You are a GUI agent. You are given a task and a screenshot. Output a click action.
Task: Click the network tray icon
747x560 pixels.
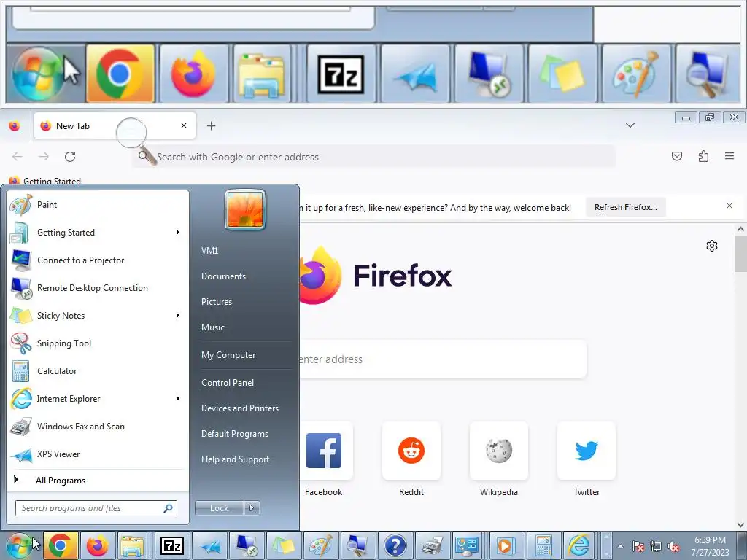(x=656, y=546)
